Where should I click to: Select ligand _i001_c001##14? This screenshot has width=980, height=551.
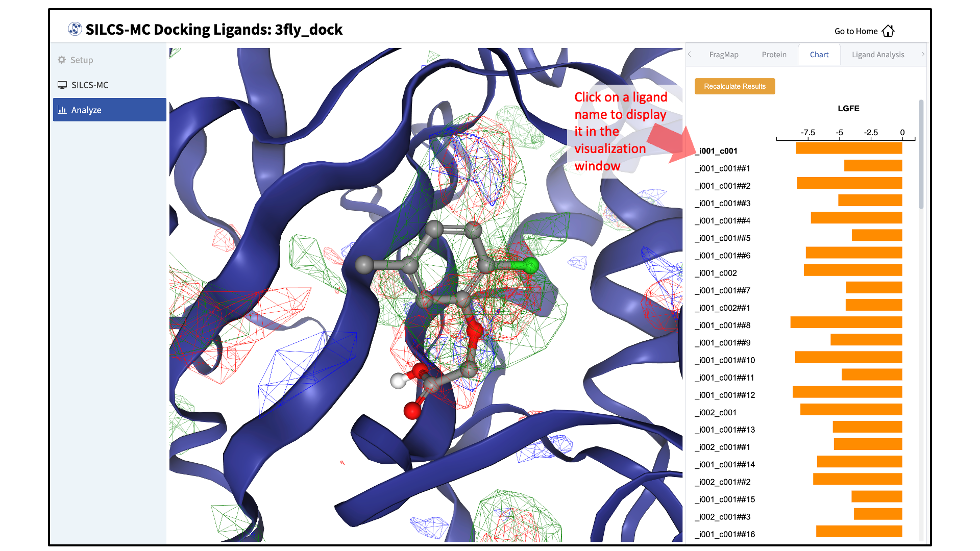725,464
